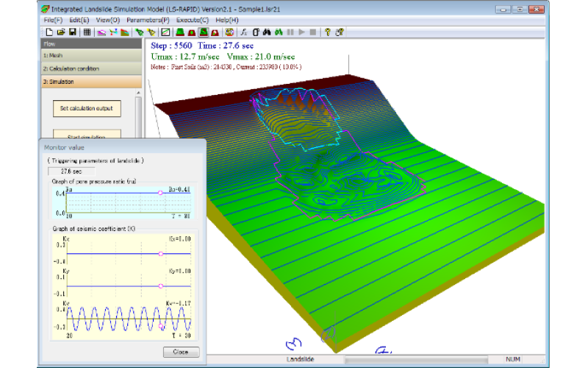Close the Monitor value dialog
Viewport: 588px width, 368px height.
181,352
